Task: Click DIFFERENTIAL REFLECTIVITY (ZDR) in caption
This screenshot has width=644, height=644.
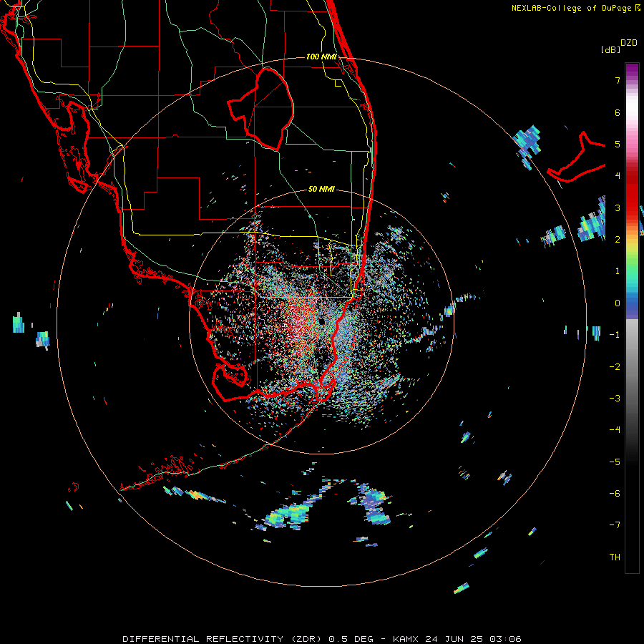Action: (223, 639)
